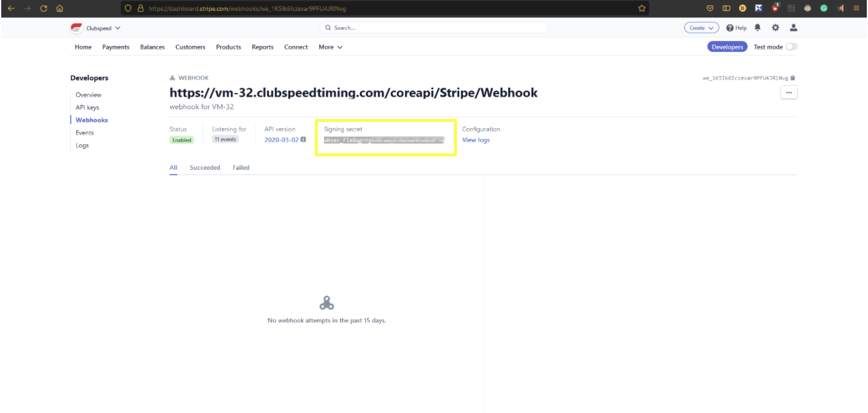Screen dimensions: 868x413
Task: Open the Connect section
Action: (296, 47)
